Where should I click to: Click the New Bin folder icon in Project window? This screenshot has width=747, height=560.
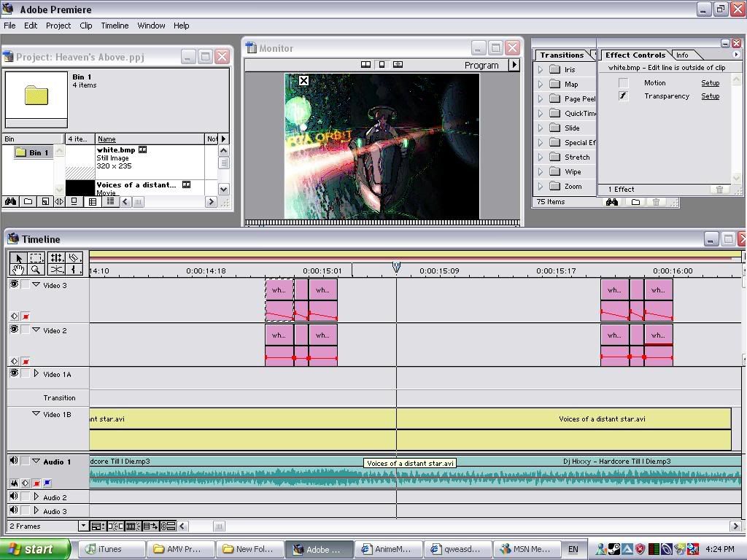[28, 202]
